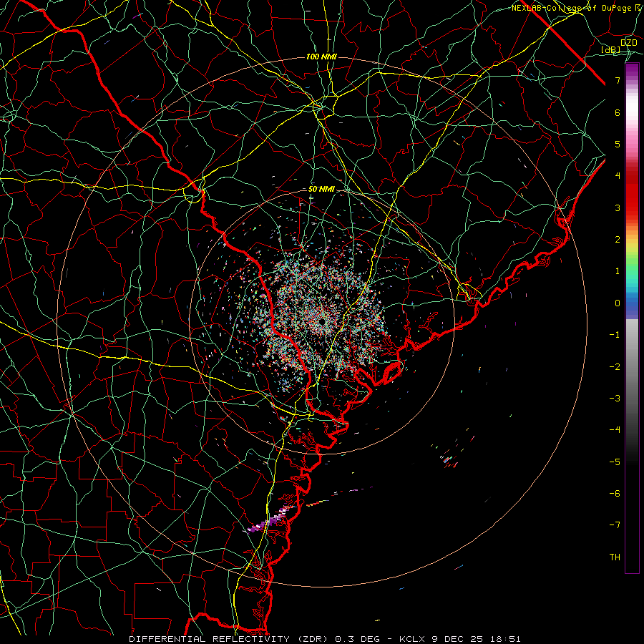Click the "DZD" product label above the scale

tap(628, 43)
